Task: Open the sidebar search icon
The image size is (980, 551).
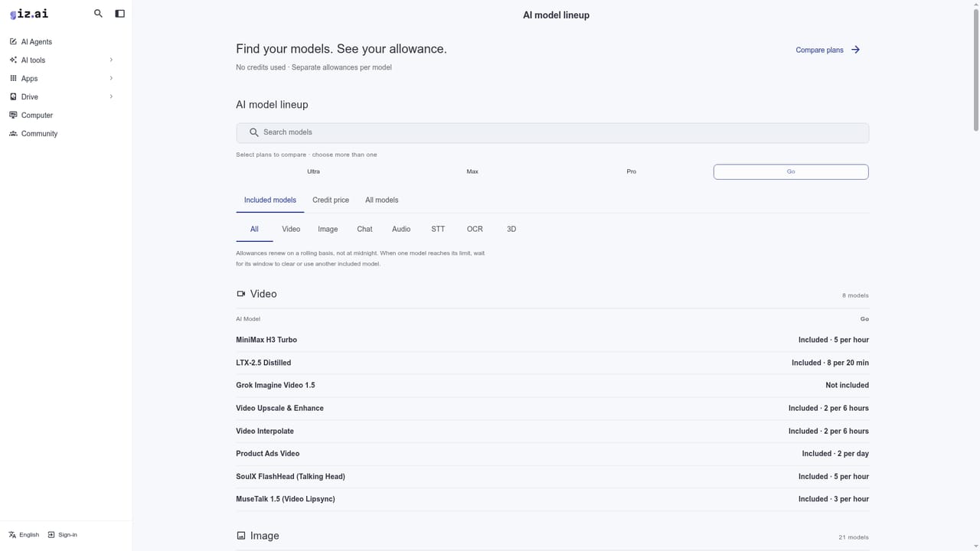Action: (x=98, y=14)
